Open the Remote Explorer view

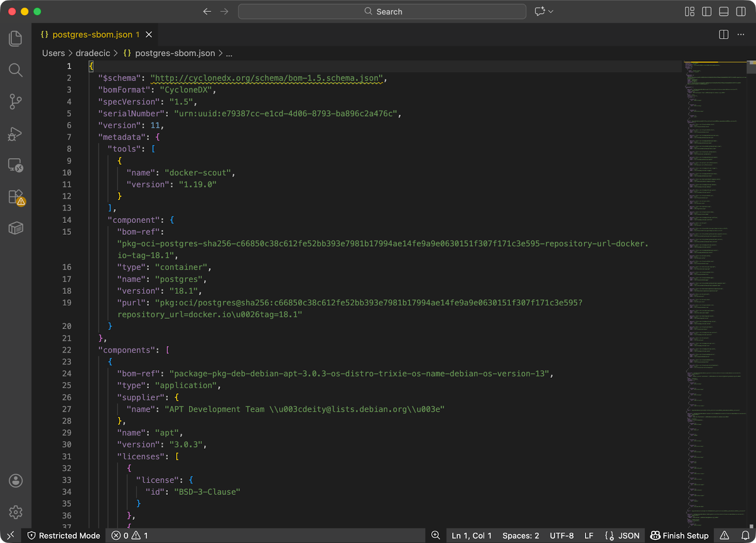[x=16, y=165]
